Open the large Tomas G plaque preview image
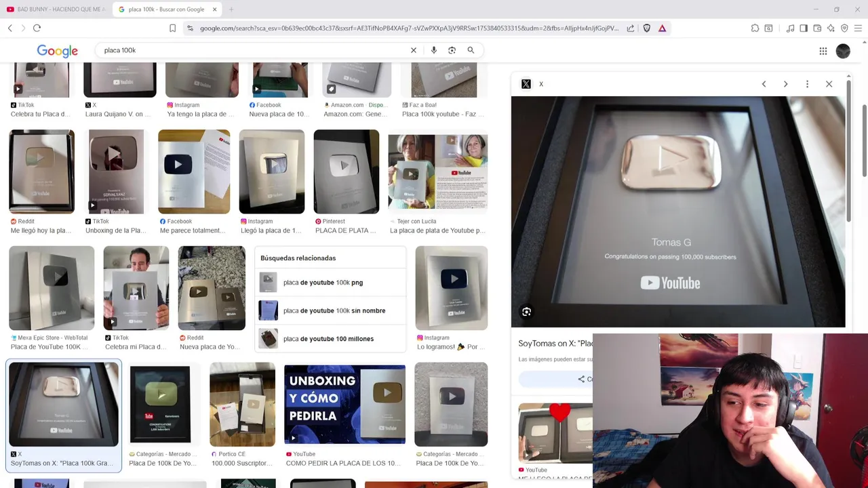Image resolution: width=868 pixels, height=488 pixels. pos(678,211)
